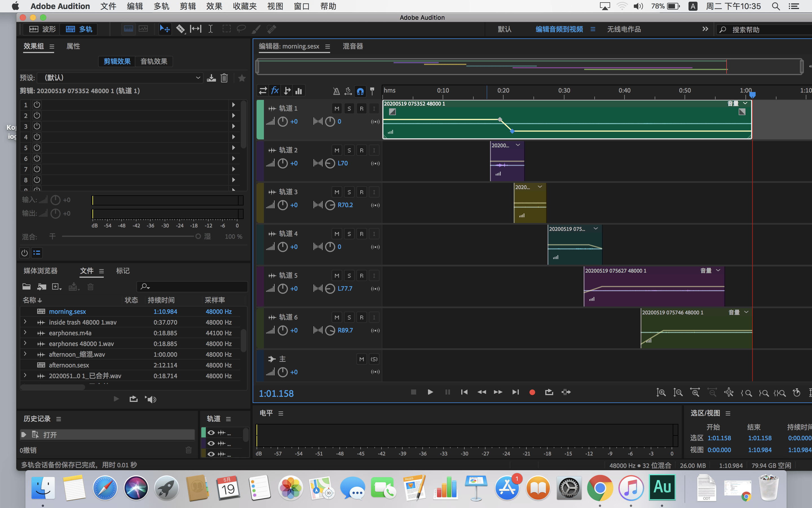Arm Track 3 for record
Viewport: 812px width, 508px height.
point(361,192)
